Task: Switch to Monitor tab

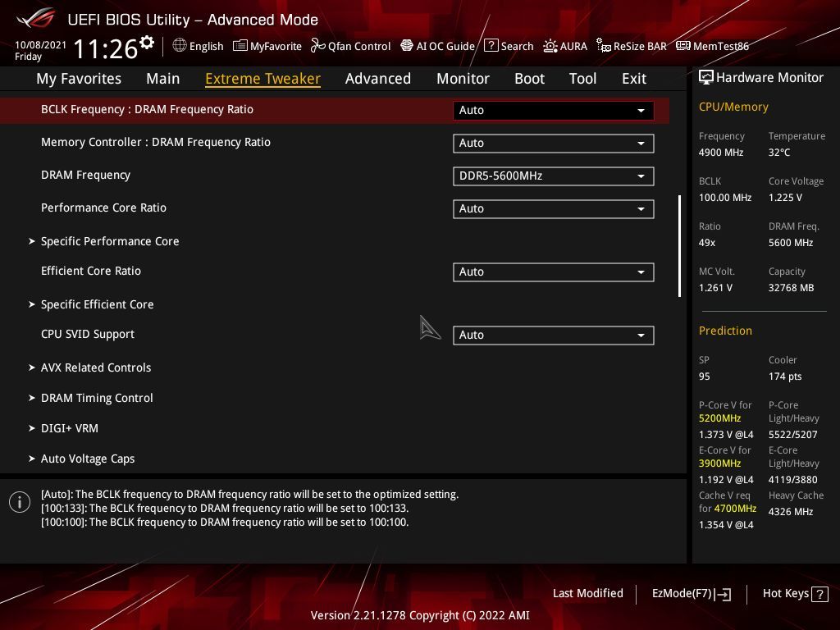Action: coord(463,79)
